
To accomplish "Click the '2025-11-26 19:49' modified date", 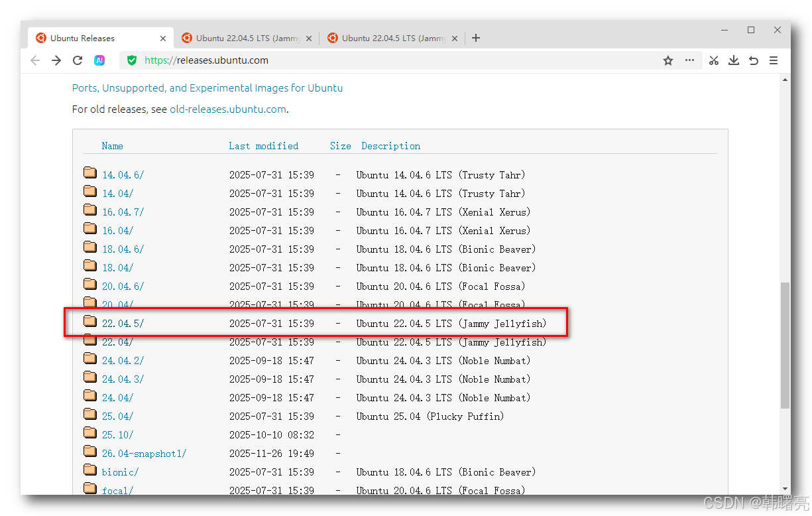I will point(272,454).
